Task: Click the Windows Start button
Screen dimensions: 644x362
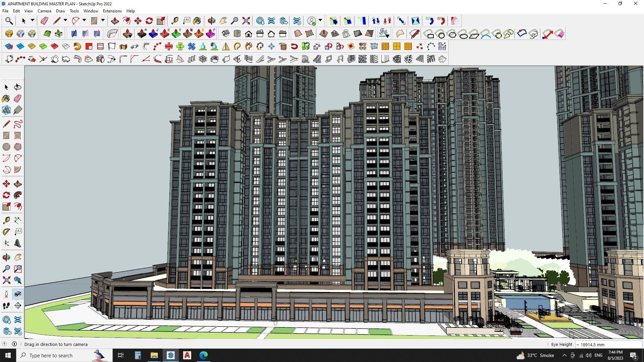Action: click(8, 355)
